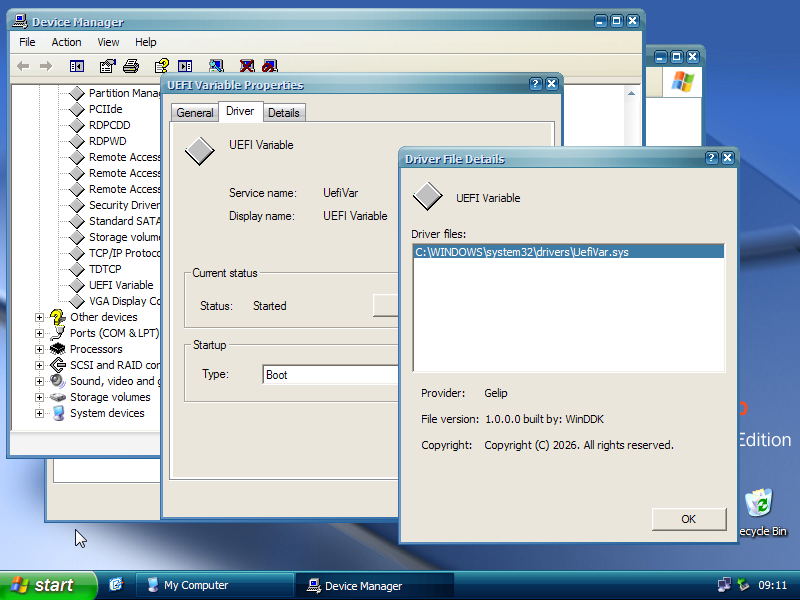Select the Partition Manager tree item

pos(124,93)
